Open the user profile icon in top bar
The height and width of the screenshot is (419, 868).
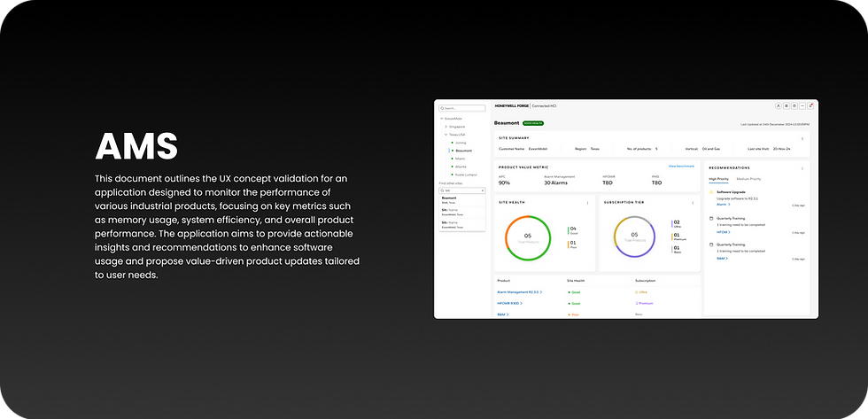[x=778, y=105]
